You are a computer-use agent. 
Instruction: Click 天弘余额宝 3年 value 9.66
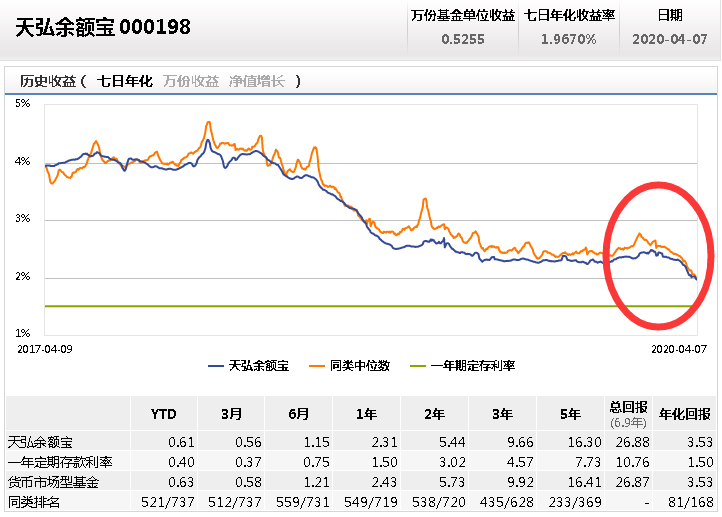point(520,442)
